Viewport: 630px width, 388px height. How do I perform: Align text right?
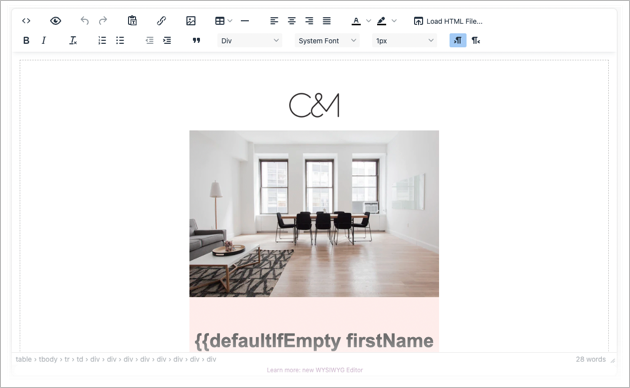(309, 20)
